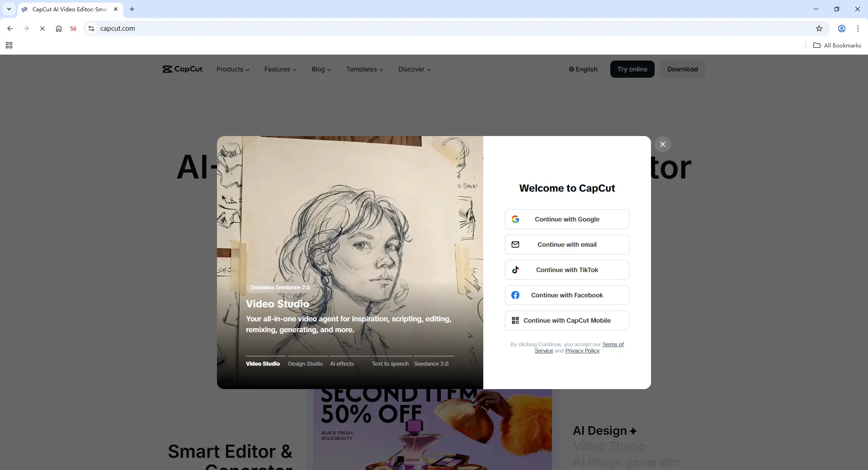The image size is (868, 470).
Task: View site information icon in address bar
Action: tap(91, 28)
